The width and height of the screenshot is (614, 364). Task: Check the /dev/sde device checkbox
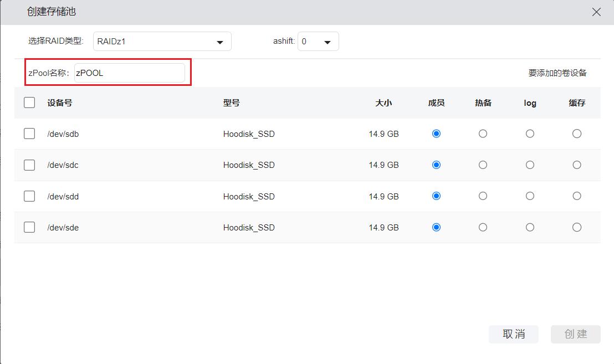(29, 227)
